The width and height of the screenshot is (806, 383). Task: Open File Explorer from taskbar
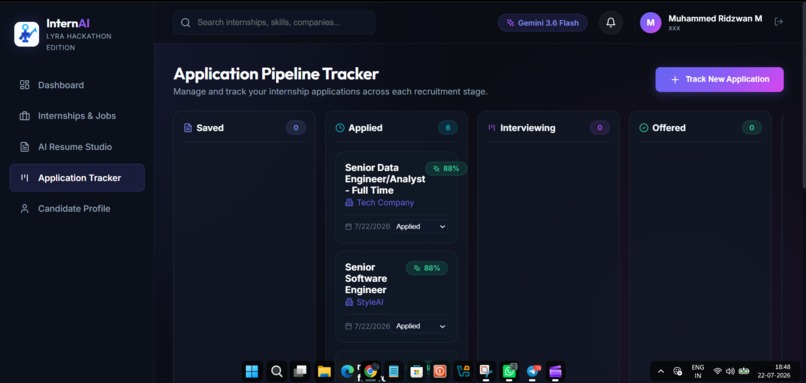324,371
